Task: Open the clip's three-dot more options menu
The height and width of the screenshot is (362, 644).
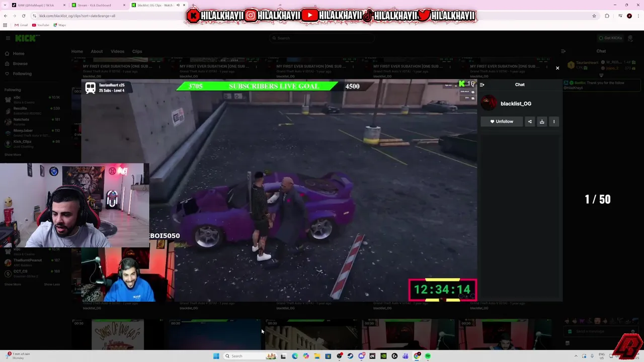Action: pyautogui.click(x=554, y=122)
